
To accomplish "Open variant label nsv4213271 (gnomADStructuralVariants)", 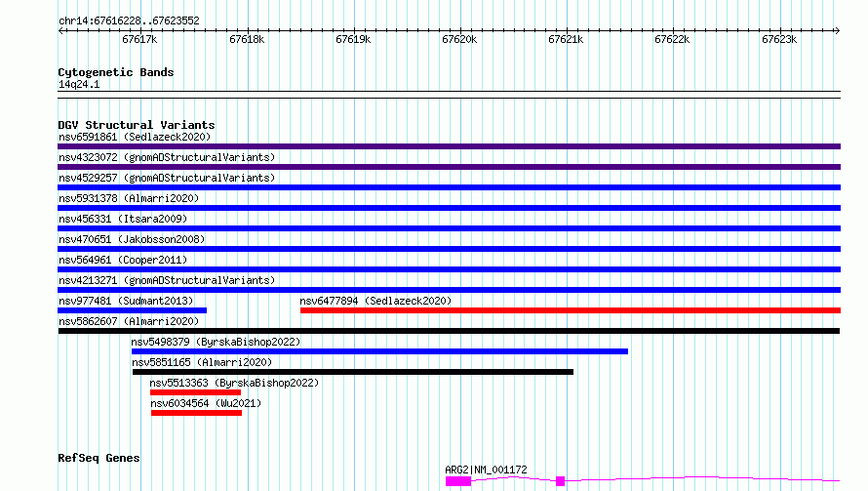I will [x=167, y=280].
